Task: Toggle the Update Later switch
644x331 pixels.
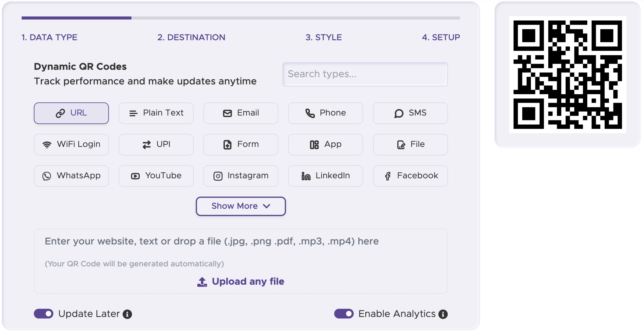Action: click(44, 314)
